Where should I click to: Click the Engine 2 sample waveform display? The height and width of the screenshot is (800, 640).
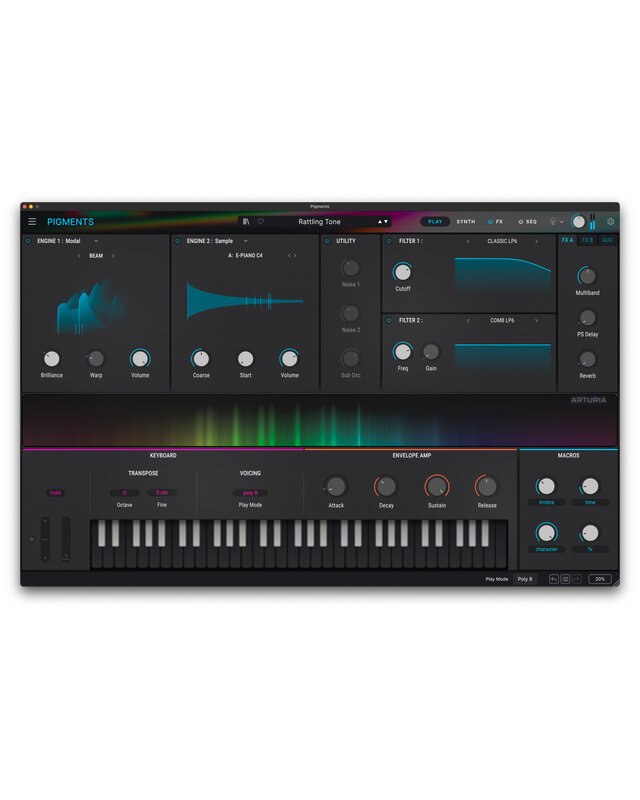[x=245, y=301]
